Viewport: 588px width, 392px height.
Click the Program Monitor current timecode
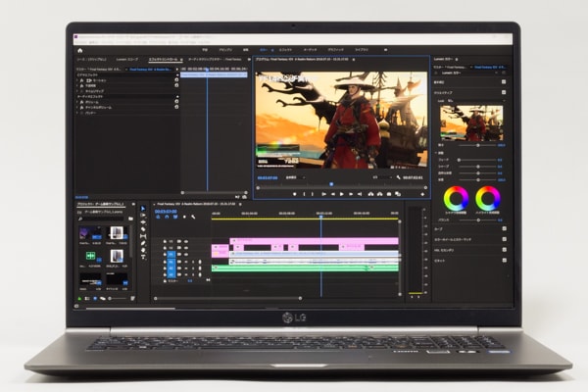(268, 178)
